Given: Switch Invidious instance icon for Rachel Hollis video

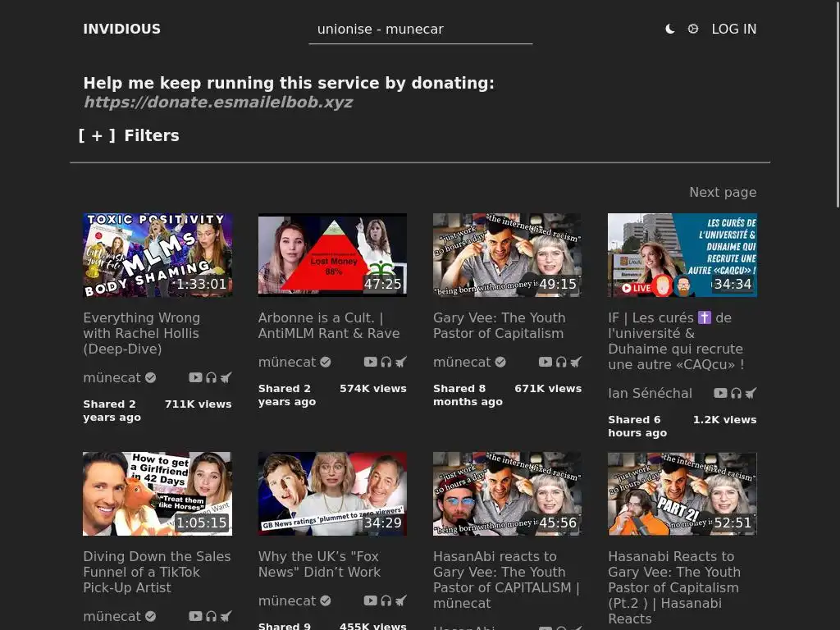Looking at the screenshot, I should coord(226,377).
